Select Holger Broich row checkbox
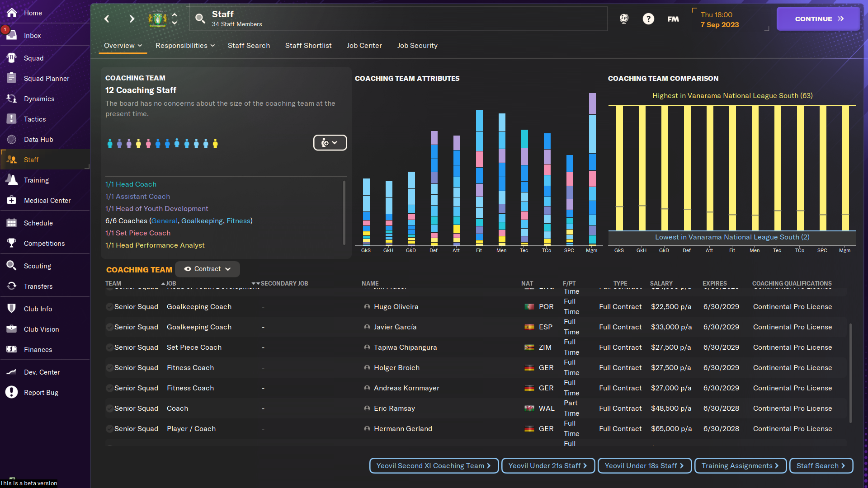The width and height of the screenshot is (868, 488). click(109, 368)
